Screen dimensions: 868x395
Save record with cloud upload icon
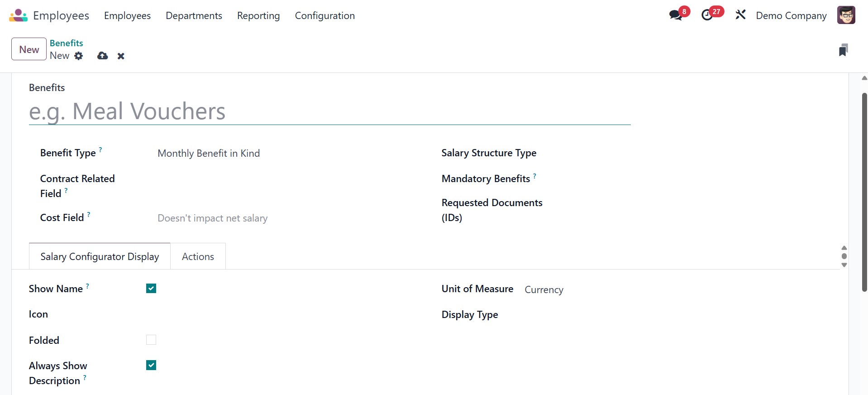coord(103,56)
